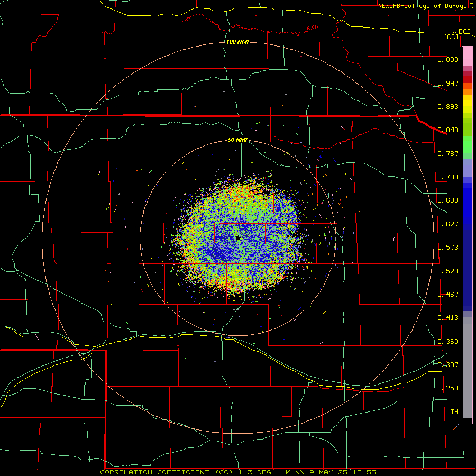This screenshot has height=476, width=476.
Task: Click the 0.307 legend value
Action: click(448, 365)
